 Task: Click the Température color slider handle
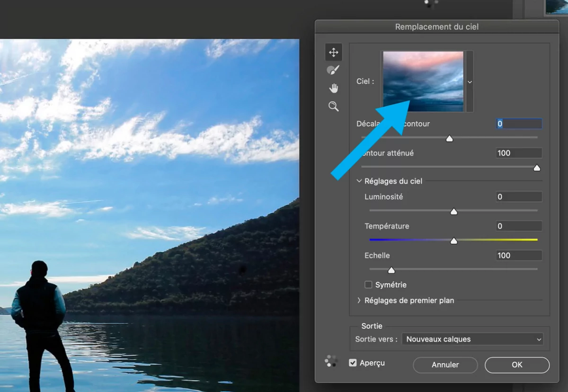(453, 241)
